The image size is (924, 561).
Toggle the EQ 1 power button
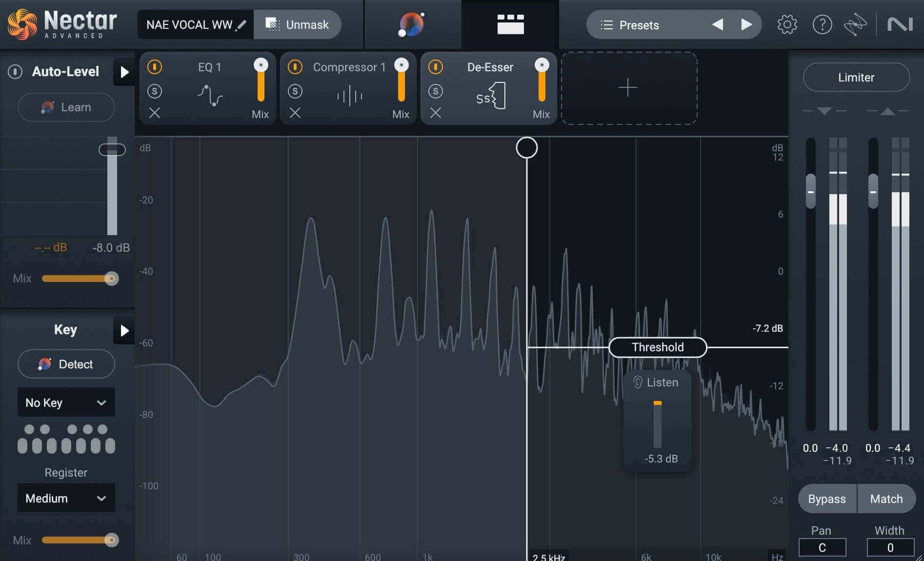pyautogui.click(x=155, y=66)
